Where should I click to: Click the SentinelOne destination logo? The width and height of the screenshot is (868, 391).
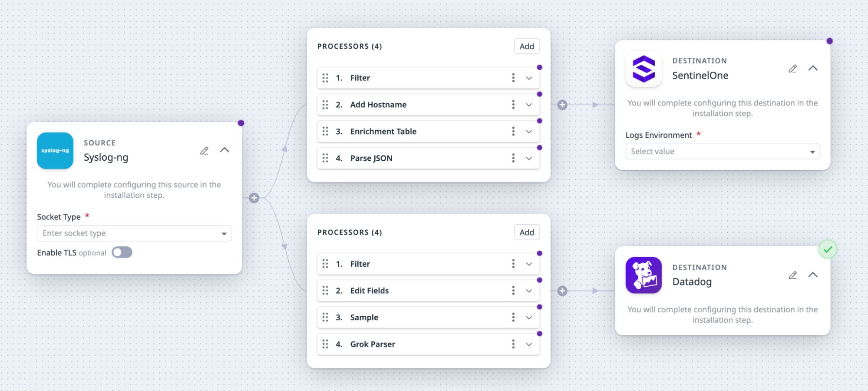(644, 68)
